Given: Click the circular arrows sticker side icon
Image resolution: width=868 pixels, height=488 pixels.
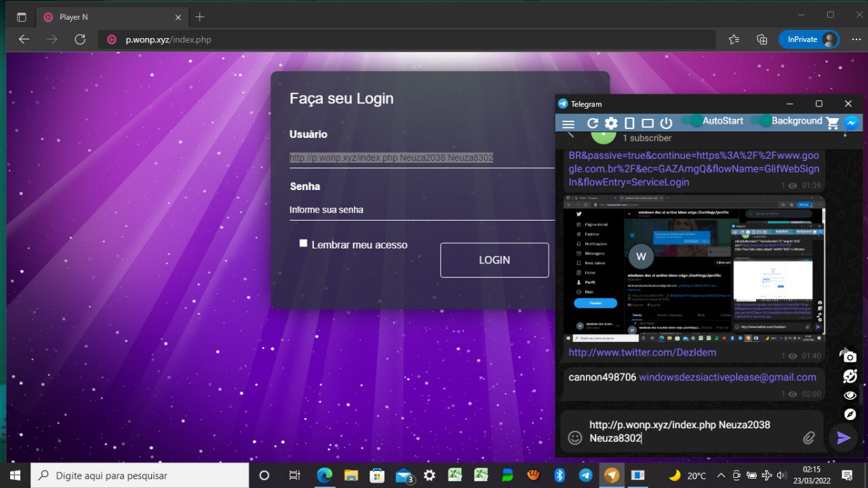Looking at the screenshot, I should coord(850,376).
